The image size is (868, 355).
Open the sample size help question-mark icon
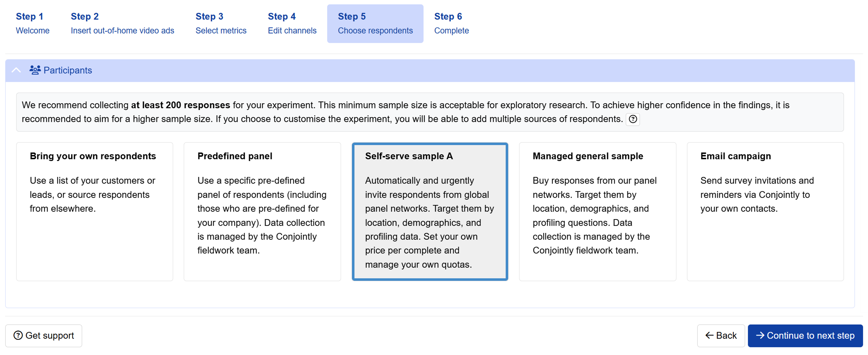632,119
